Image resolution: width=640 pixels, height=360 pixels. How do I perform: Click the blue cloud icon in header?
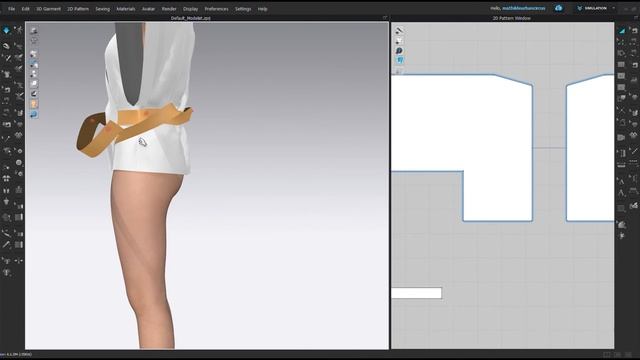tap(558, 8)
